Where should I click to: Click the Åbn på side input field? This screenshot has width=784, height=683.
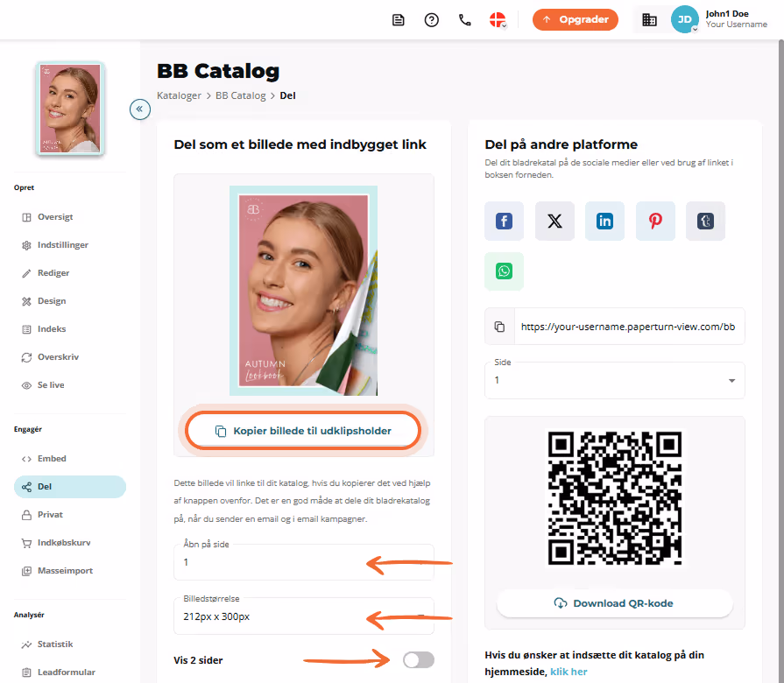pos(303,562)
